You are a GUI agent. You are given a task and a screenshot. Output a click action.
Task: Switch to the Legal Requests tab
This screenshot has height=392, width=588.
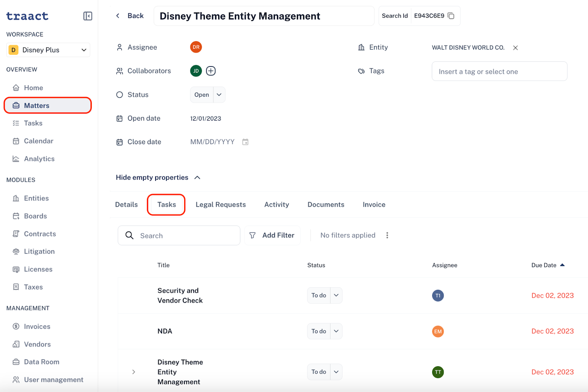pos(220,205)
